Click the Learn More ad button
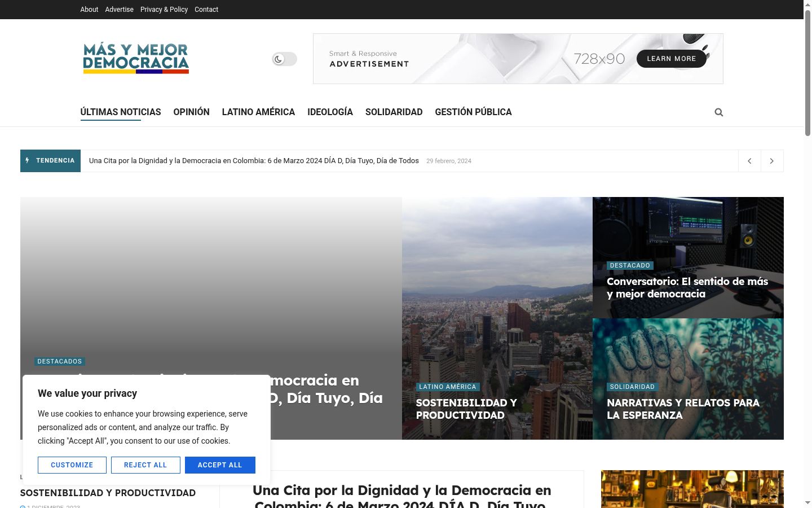 tap(671, 59)
